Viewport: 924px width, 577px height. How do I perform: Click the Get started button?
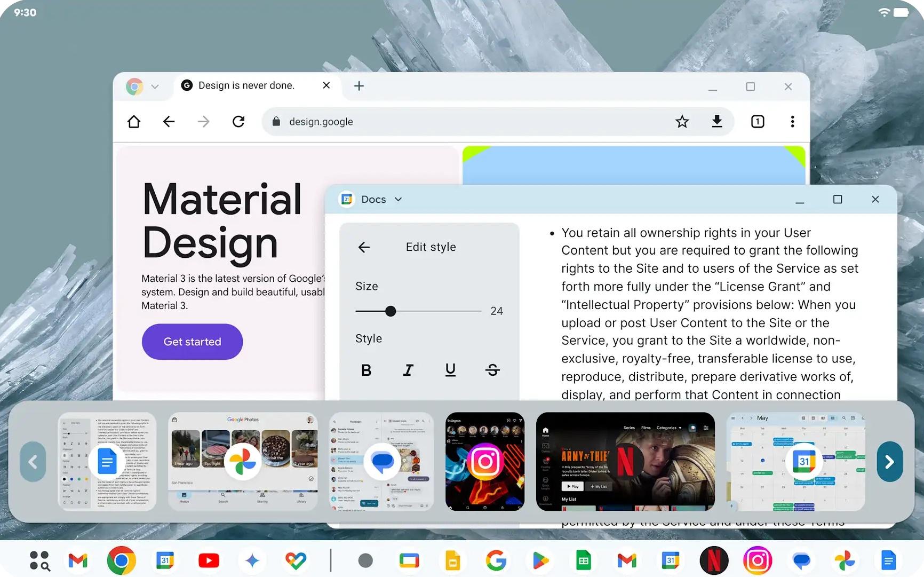(192, 342)
